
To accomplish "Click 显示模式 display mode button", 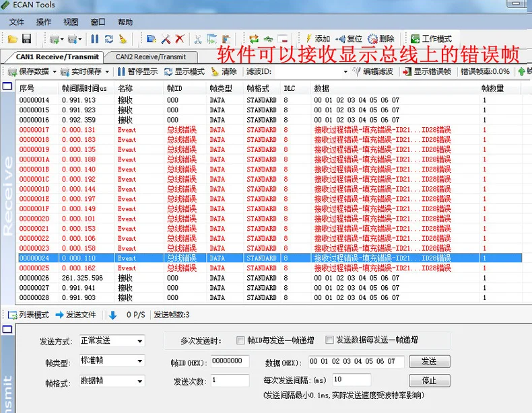I will pyautogui.click(x=185, y=71).
